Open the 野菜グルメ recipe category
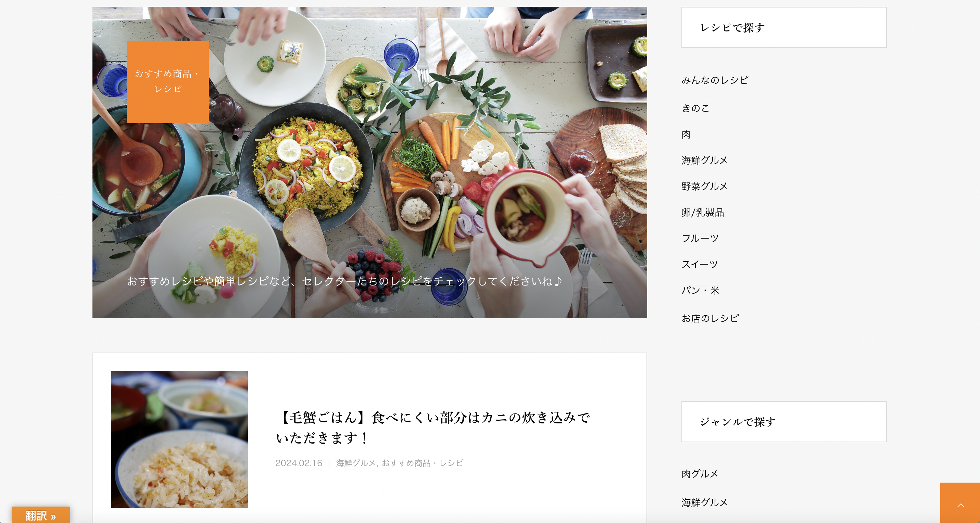The image size is (980, 523). (x=705, y=186)
